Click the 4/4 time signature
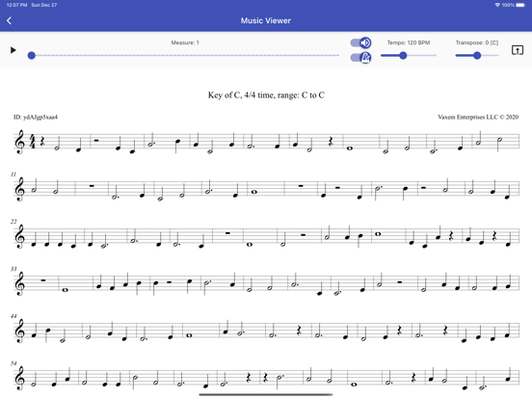 pos(33,142)
